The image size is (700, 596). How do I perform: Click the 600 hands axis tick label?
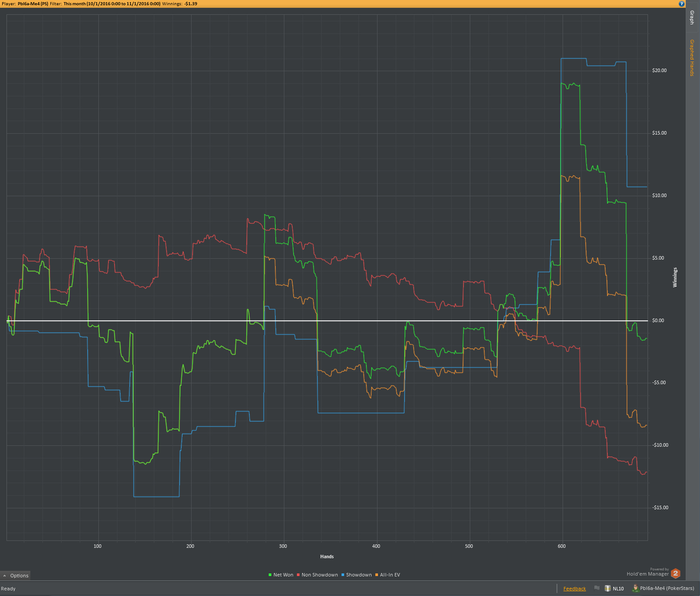562,546
